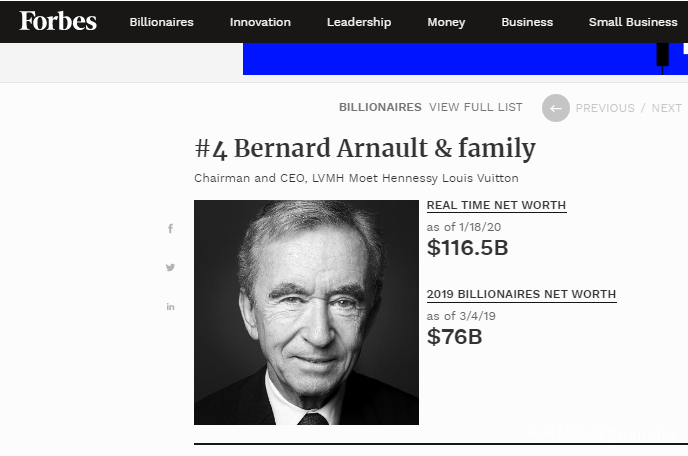Open the Innovation navigation menu
Image resolution: width=688 pixels, height=456 pixels.
[x=260, y=22]
